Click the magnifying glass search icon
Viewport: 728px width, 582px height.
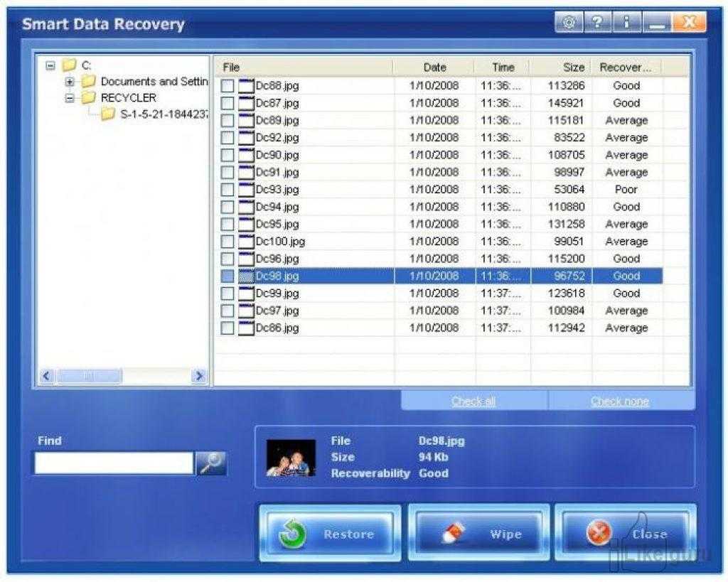tap(210, 463)
